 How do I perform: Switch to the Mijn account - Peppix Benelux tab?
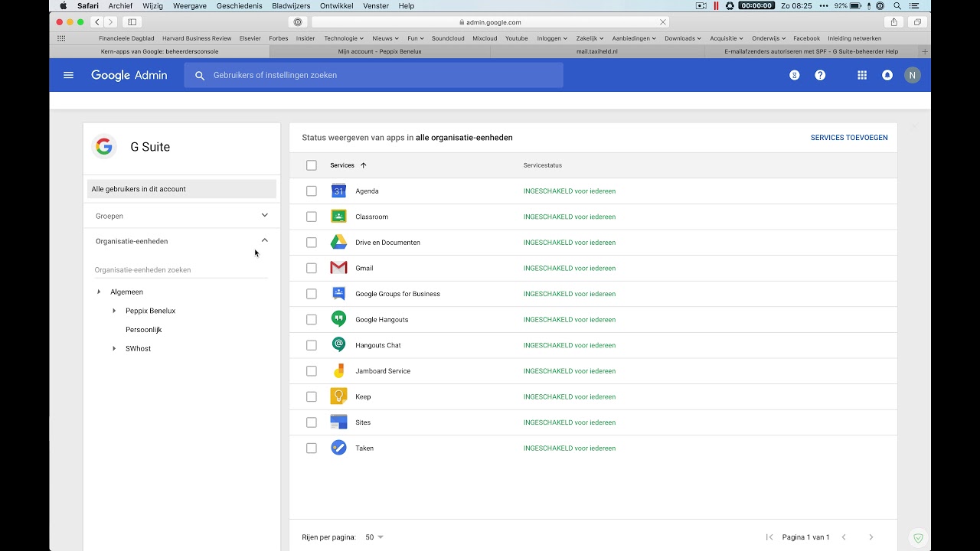380,51
